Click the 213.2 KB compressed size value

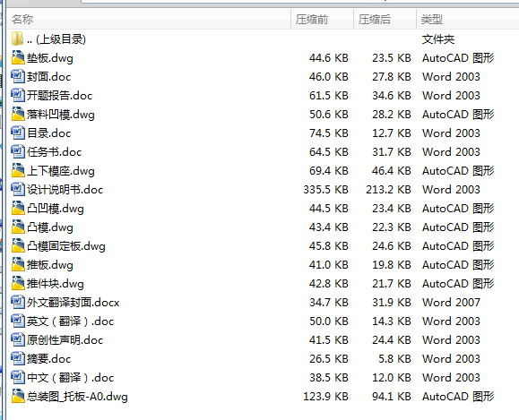388,190
